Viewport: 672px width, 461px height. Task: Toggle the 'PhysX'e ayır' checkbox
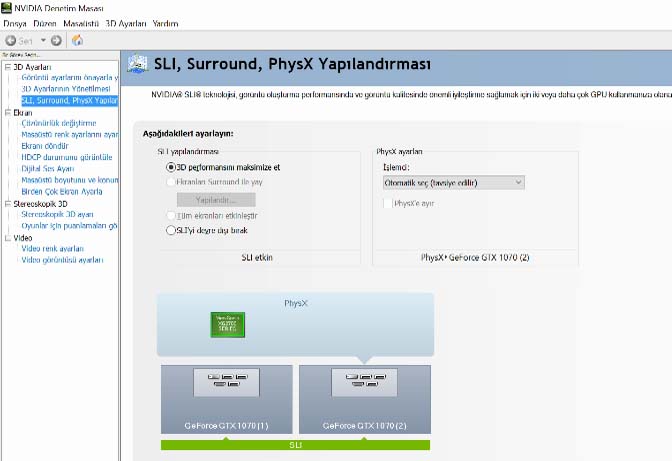coord(389,203)
